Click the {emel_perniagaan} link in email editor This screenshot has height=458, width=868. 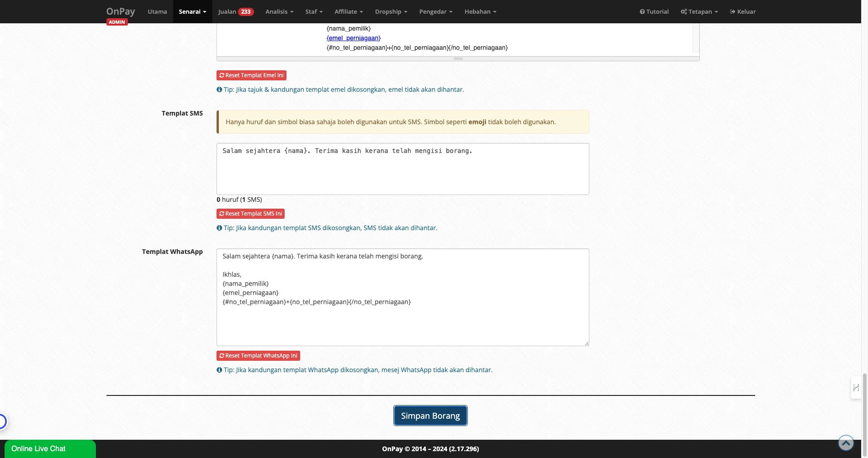click(354, 38)
